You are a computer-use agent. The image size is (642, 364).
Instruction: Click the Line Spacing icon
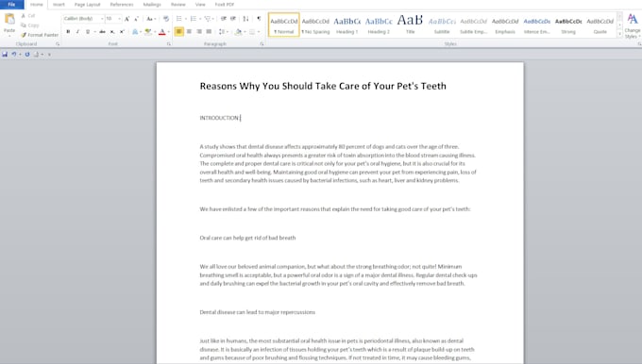(222, 31)
